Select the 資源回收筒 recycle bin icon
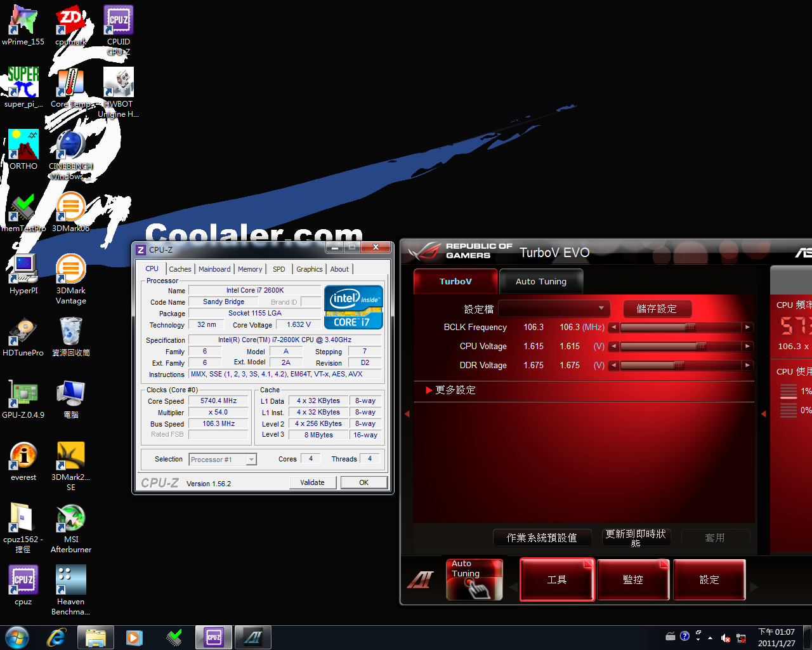 pos(71,336)
